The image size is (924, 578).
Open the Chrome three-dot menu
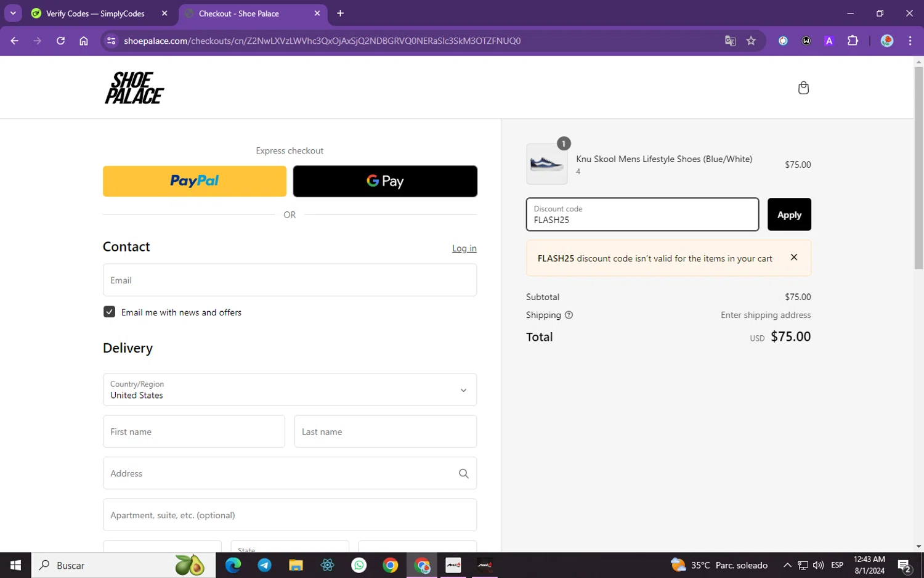910,41
